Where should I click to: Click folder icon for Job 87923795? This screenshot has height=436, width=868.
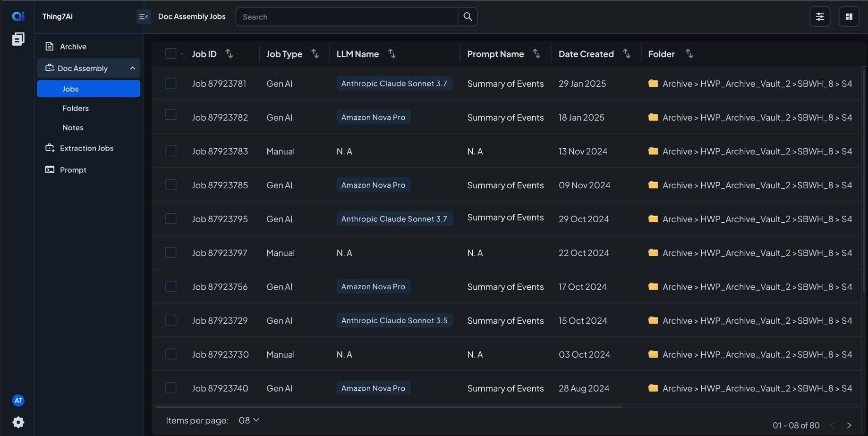pyautogui.click(x=653, y=218)
